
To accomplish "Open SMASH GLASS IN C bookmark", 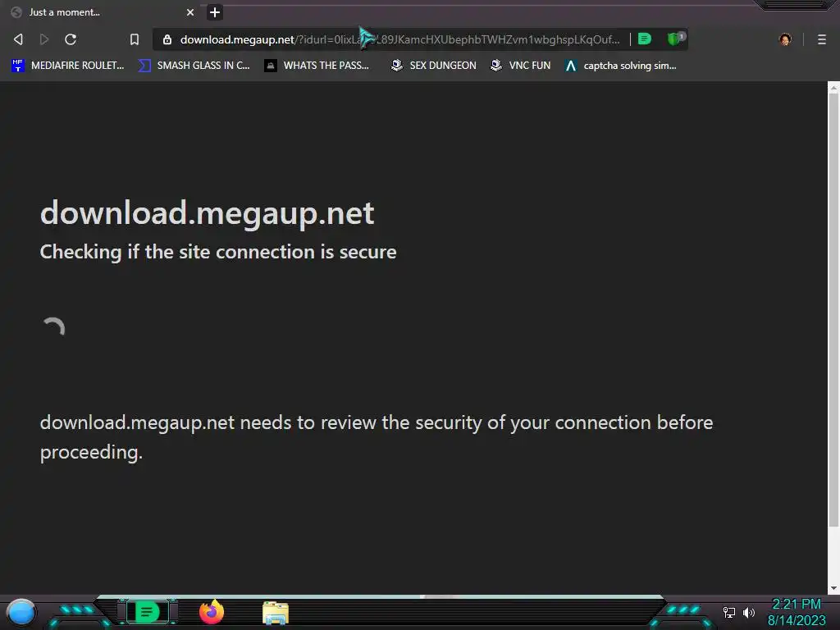I will pos(194,66).
